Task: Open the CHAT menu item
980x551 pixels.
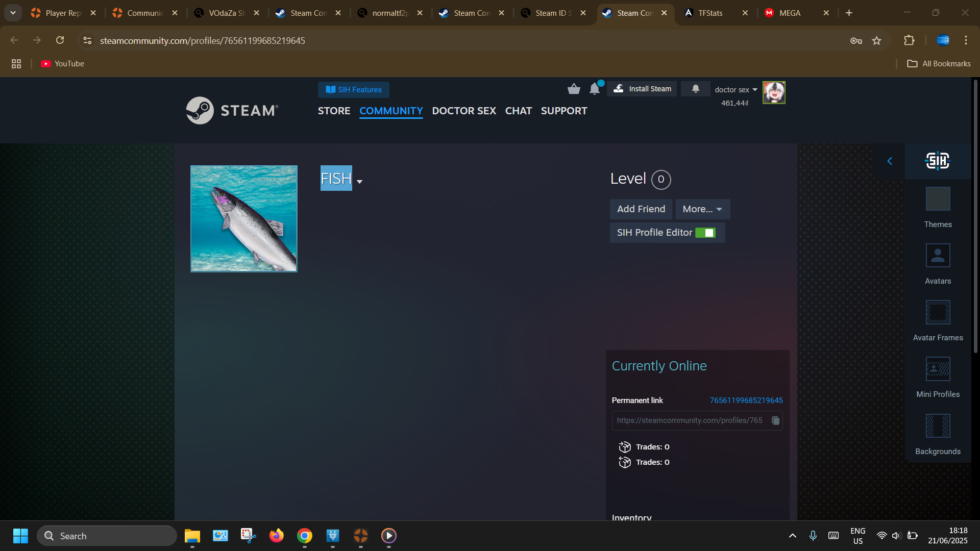Action: (518, 111)
